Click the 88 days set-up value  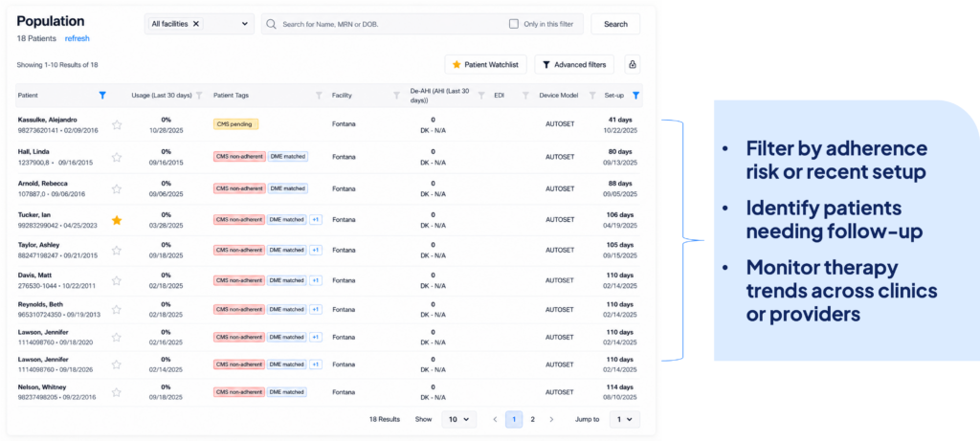click(x=620, y=183)
